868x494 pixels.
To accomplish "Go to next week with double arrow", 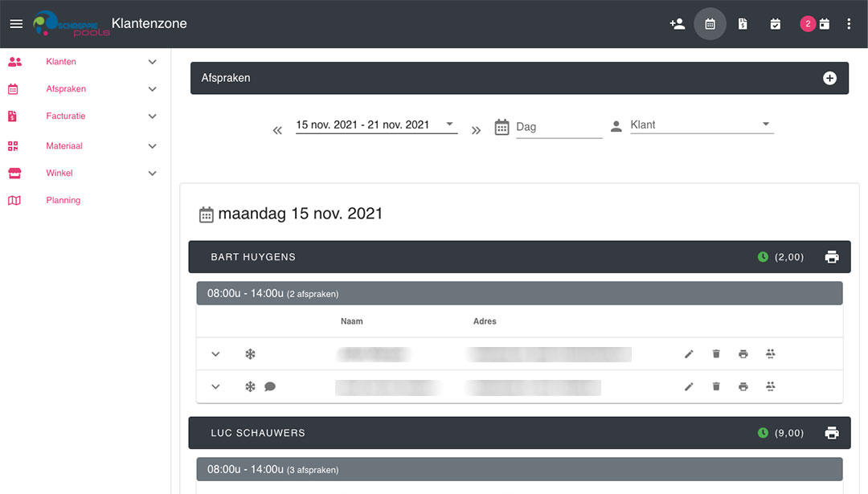I will point(476,131).
